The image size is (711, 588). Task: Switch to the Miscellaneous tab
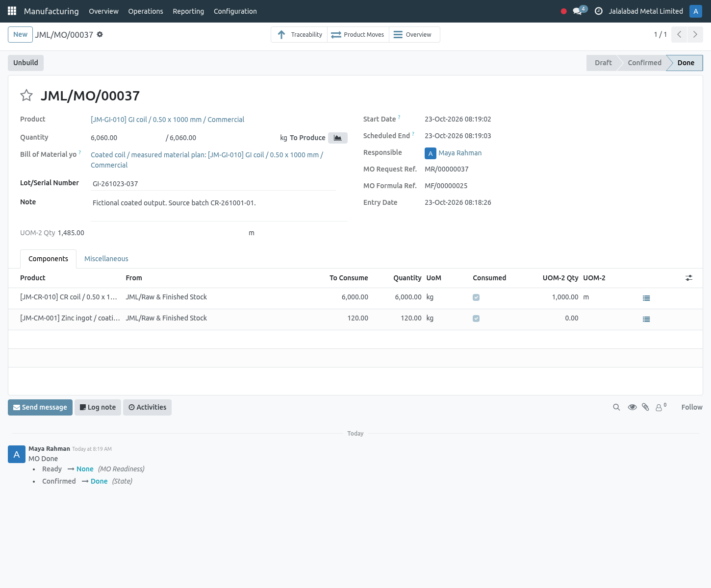(106, 259)
